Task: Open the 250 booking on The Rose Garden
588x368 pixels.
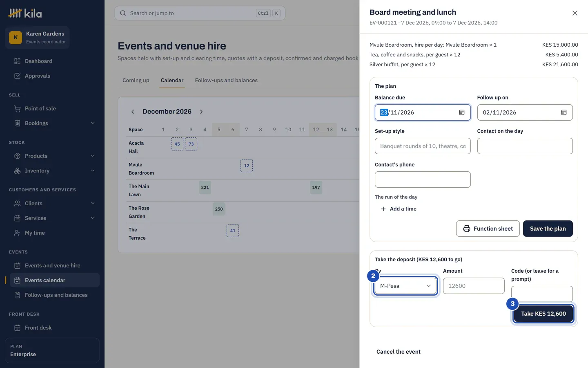Action: [219, 209]
